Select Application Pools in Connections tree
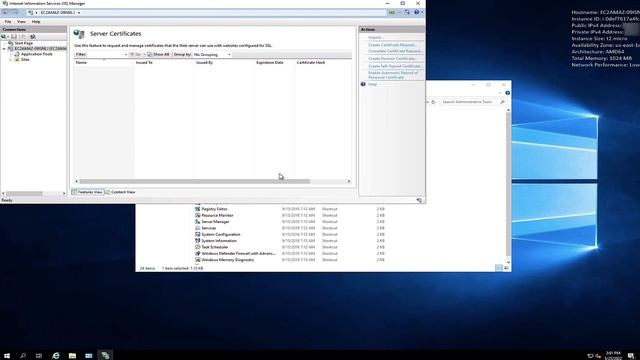The image size is (640, 360). [x=37, y=54]
